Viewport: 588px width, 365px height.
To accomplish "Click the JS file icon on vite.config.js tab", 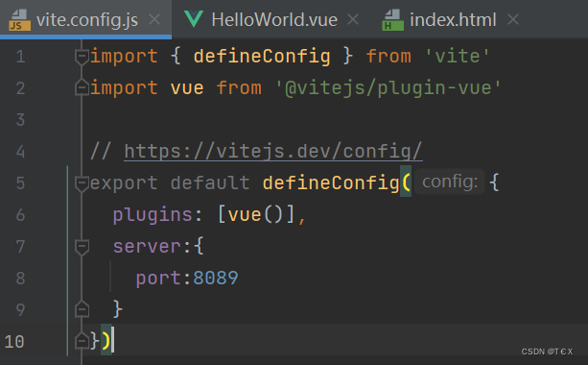I will point(19,20).
